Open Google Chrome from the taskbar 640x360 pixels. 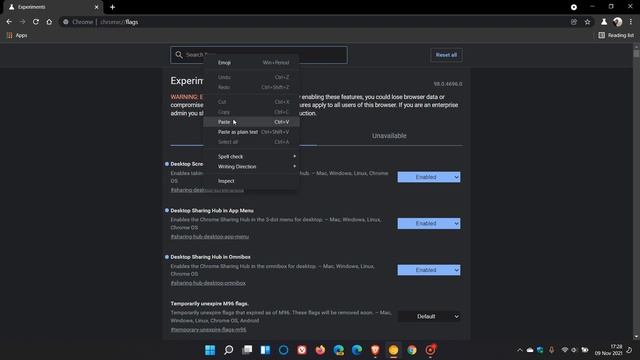412,350
